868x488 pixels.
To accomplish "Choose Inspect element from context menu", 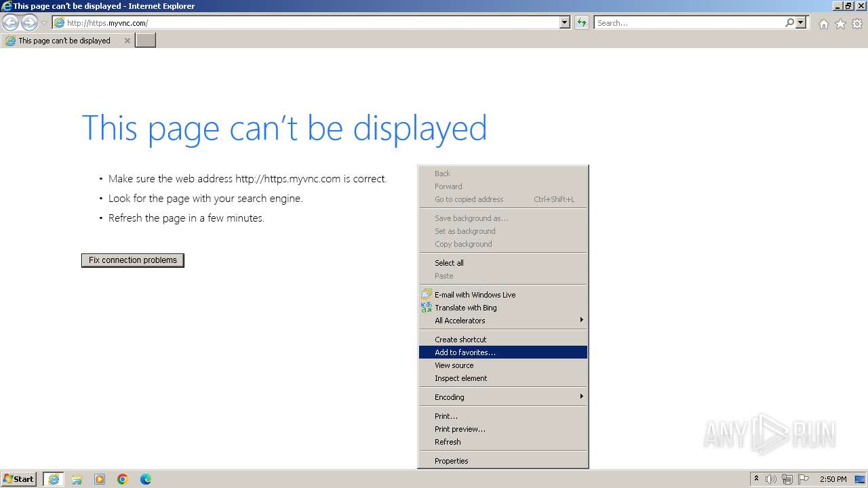I will click(x=503, y=378).
